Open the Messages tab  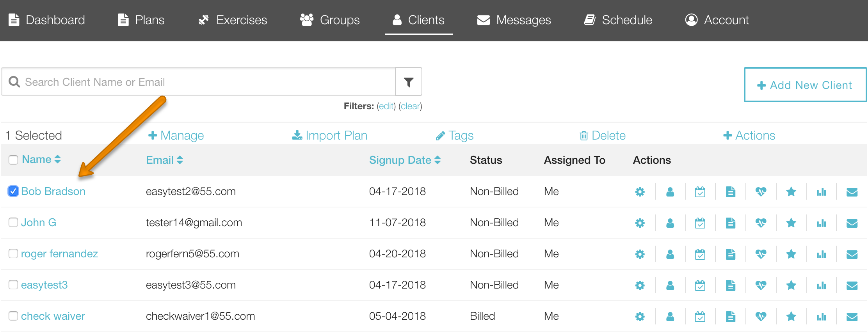click(514, 20)
